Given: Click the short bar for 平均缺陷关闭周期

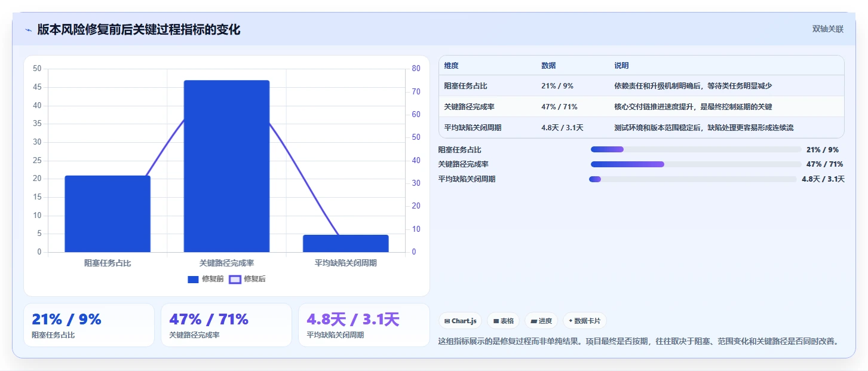Looking at the screenshot, I should (345, 244).
